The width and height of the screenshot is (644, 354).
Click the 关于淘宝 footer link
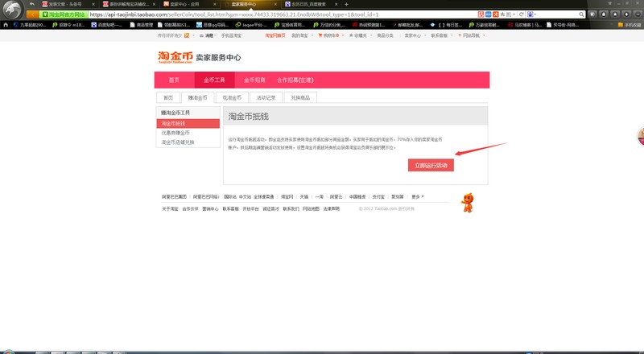click(170, 208)
